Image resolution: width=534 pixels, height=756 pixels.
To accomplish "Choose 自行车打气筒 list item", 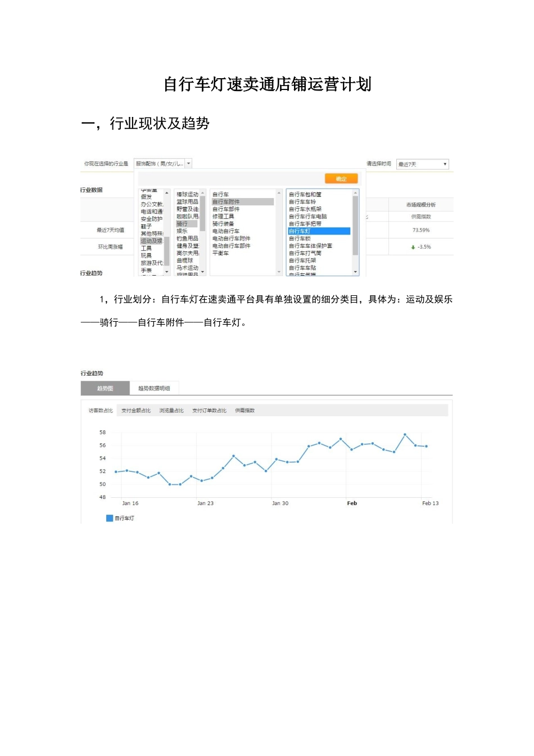I will pyautogui.click(x=305, y=253).
